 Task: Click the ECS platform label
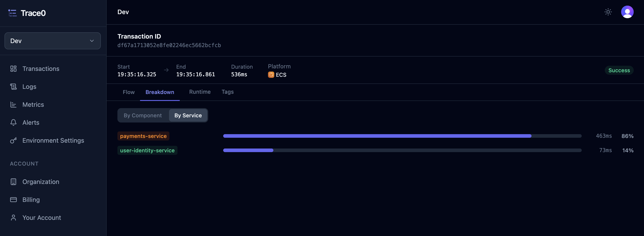(x=281, y=75)
